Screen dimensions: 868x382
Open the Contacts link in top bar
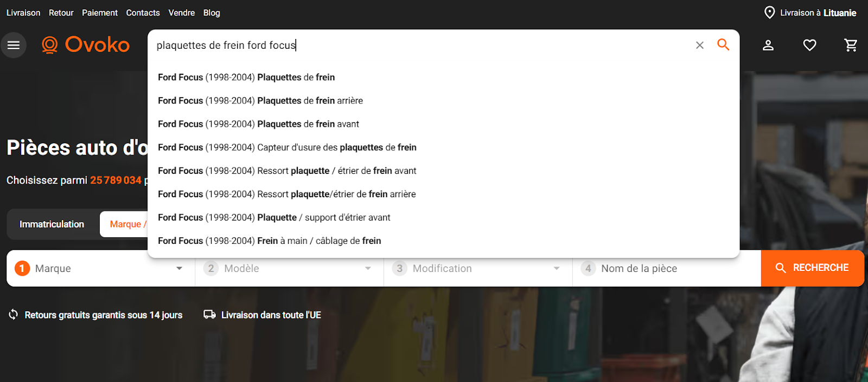[143, 12]
